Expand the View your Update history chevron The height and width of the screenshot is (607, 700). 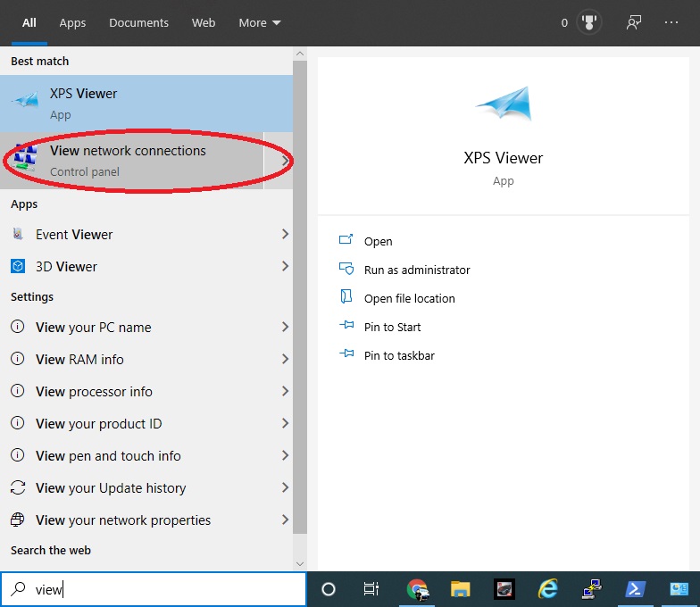pos(286,487)
